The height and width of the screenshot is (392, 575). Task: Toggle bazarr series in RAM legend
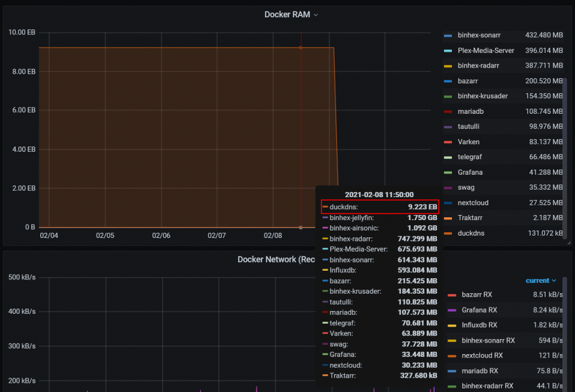tap(467, 81)
